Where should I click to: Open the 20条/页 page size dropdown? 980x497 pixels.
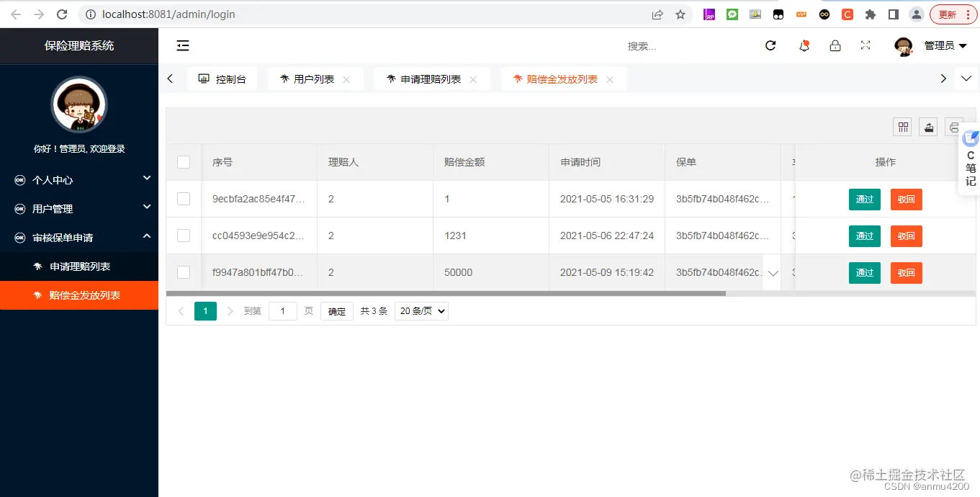[x=421, y=311]
